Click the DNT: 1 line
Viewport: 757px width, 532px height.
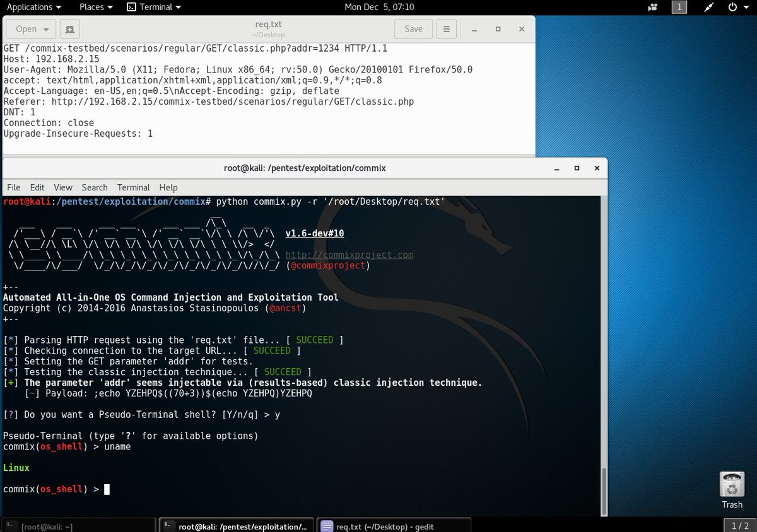click(20, 112)
